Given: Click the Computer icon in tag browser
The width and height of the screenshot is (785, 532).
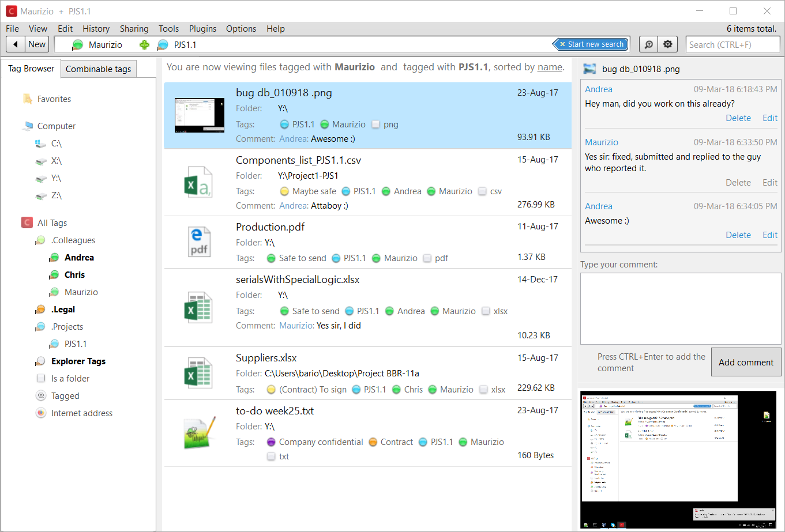Looking at the screenshot, I should tap(28, 126).
